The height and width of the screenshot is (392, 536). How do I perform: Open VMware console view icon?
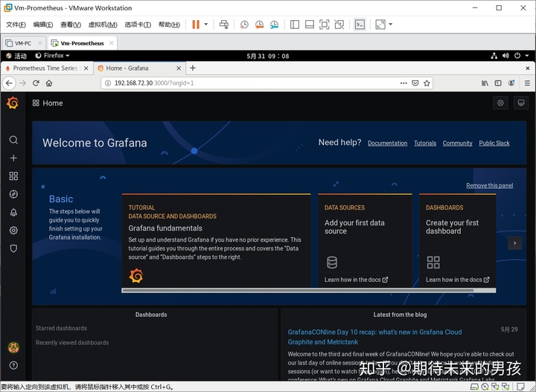360,25
